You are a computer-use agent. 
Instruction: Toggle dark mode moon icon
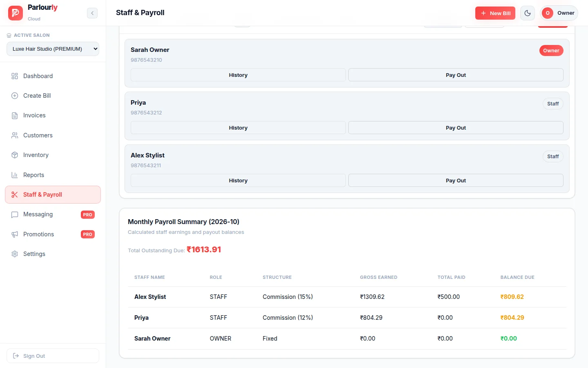[x=528, y=13]
